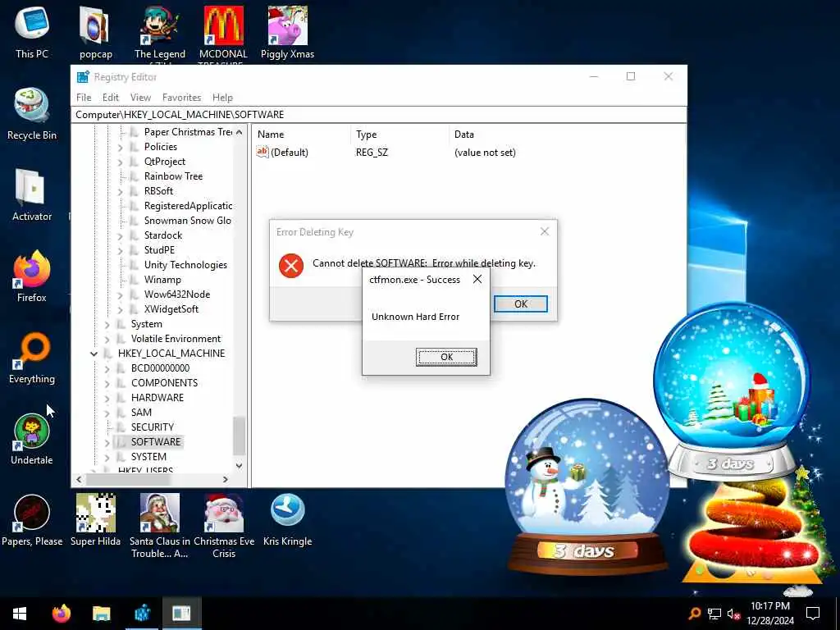This screenshot has width=840, height=630.
Task: Open the Everything search desktop shortcut
Action: tap(32, 358)
